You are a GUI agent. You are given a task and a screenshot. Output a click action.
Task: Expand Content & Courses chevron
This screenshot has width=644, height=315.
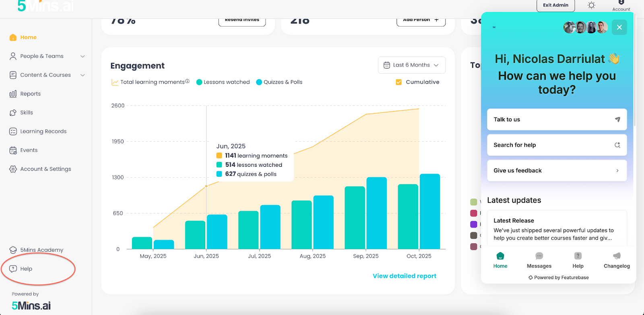pyautogui.click(x=83, y=75)
